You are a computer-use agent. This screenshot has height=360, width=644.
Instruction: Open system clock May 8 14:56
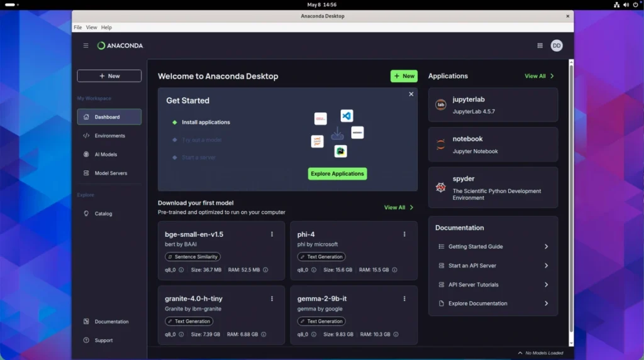pos(321,4)
